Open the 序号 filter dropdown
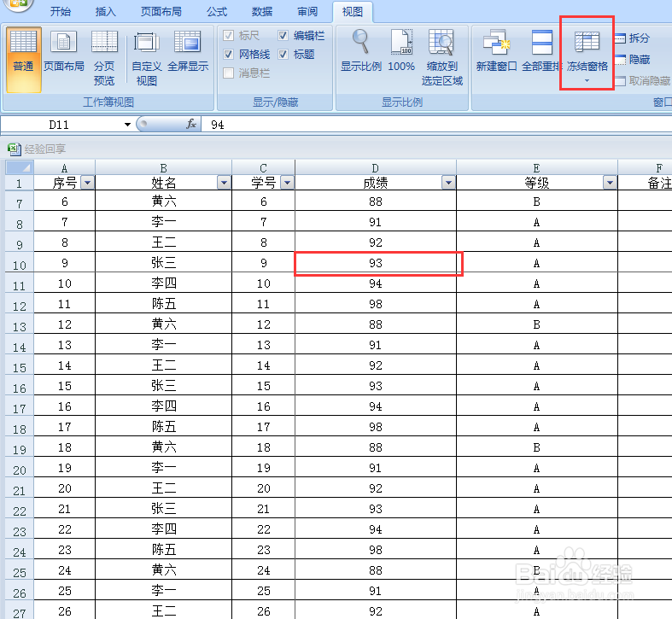Image resolution: width=672 pixels, height=619 pixels. (87, 183)
